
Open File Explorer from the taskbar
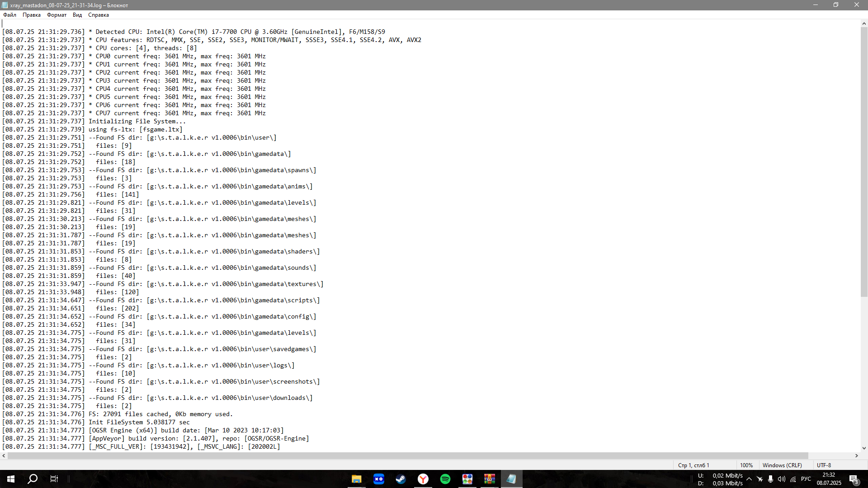coord(357,479)
